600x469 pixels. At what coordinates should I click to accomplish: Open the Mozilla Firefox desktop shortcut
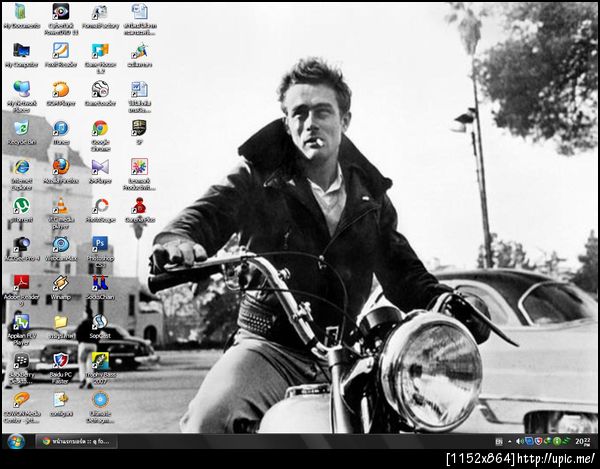point(60,166)
